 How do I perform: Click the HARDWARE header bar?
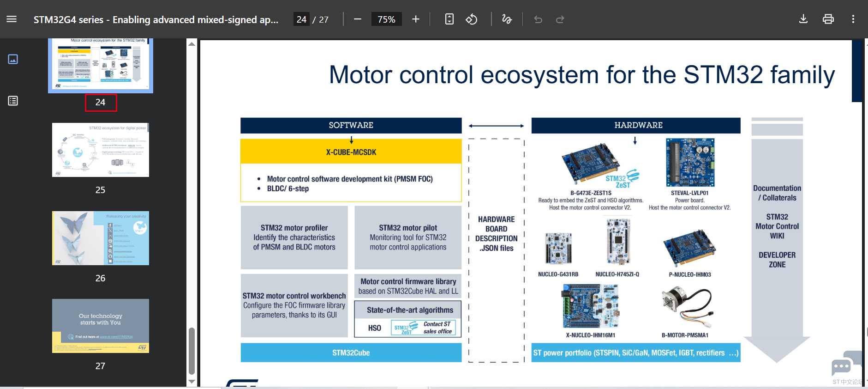coord(636,125)
